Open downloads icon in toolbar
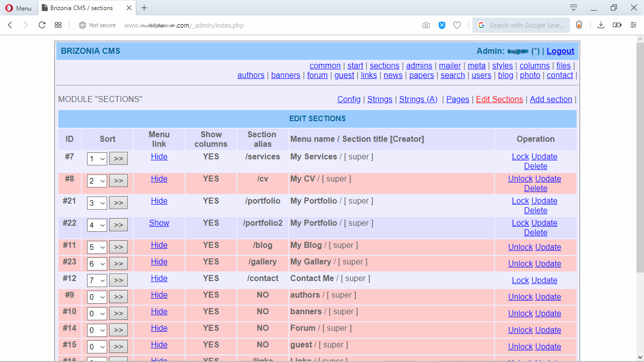 pos(601,25)
